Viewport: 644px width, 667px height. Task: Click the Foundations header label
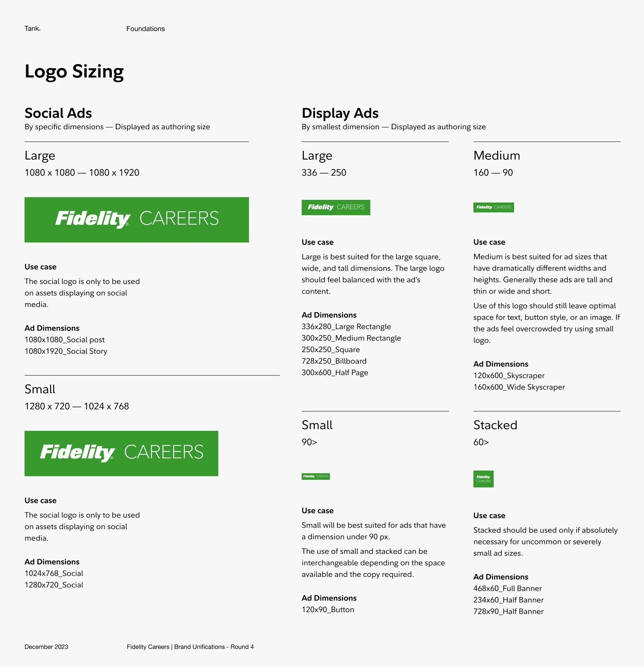(146, 29)
